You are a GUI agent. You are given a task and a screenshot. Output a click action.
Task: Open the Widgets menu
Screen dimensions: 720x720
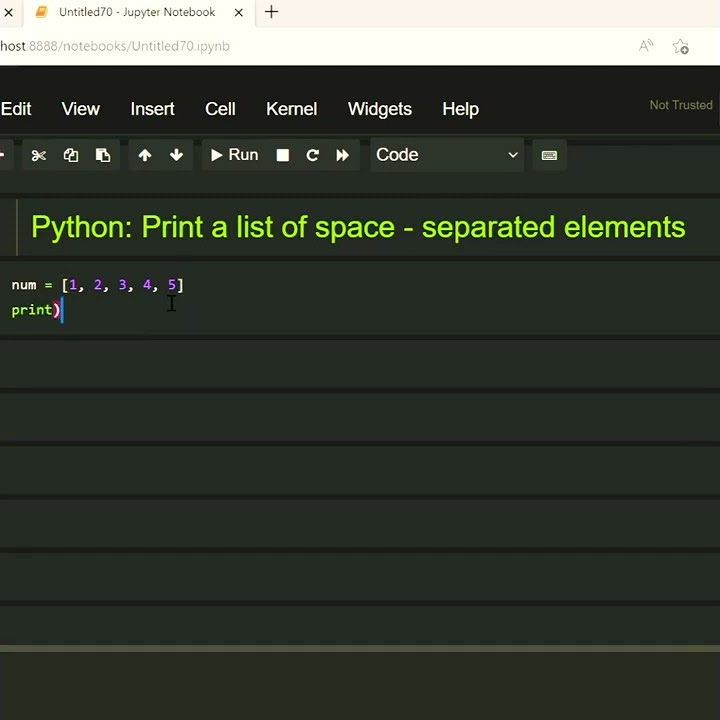(x=380, y=109)
